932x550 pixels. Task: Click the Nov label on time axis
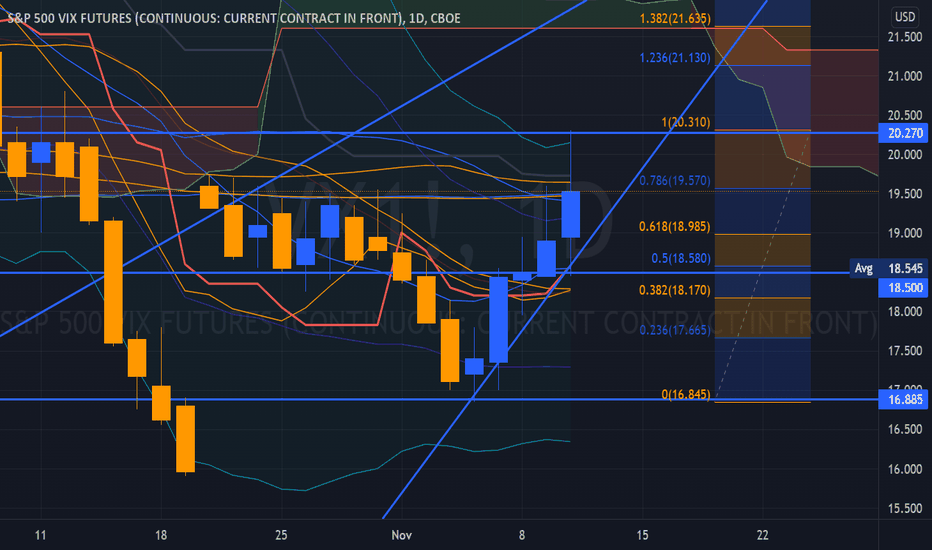tap(402, 535)
